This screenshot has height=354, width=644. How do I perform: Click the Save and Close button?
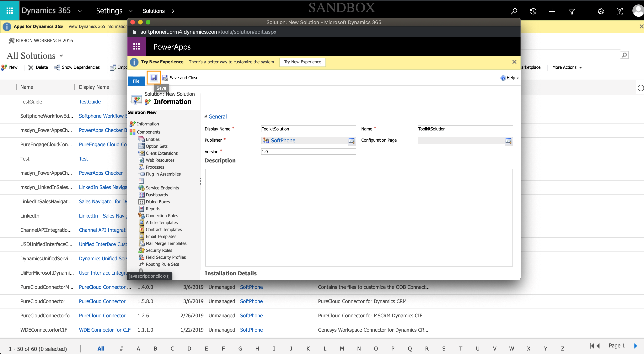(180, 78)
